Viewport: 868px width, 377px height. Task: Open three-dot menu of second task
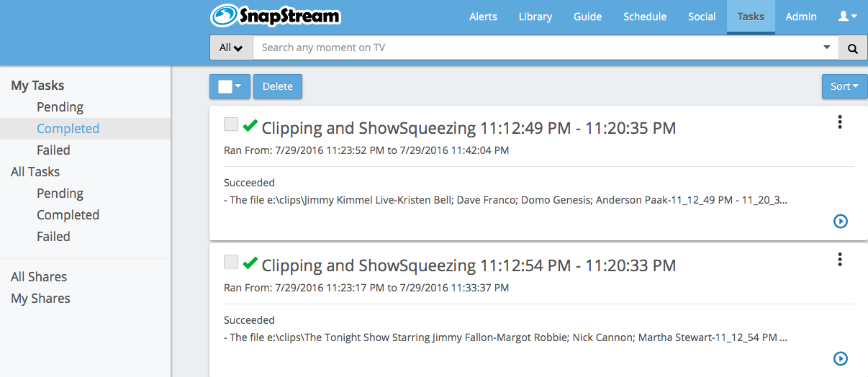(840, 260)
